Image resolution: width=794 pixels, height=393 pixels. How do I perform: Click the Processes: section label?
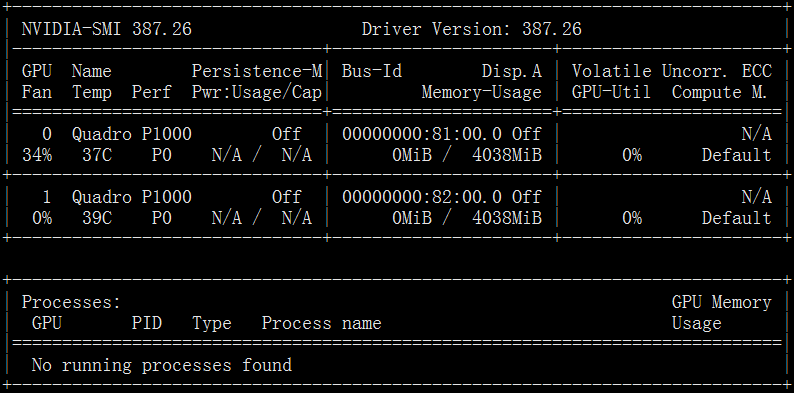pyautogui.click(x=71, y=302)
